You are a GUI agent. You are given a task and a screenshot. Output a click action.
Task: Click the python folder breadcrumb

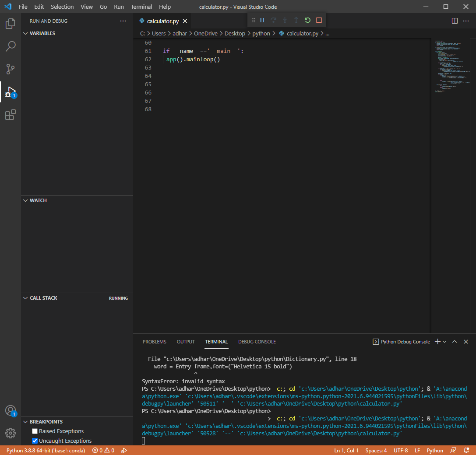tap(261, 33)
